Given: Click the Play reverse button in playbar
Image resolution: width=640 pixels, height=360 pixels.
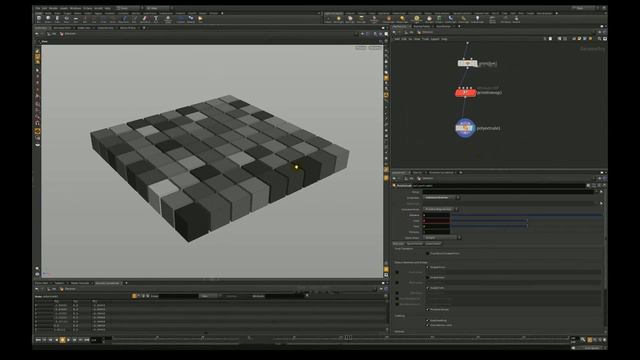Looking at the screenshot, I should (57, 340).
